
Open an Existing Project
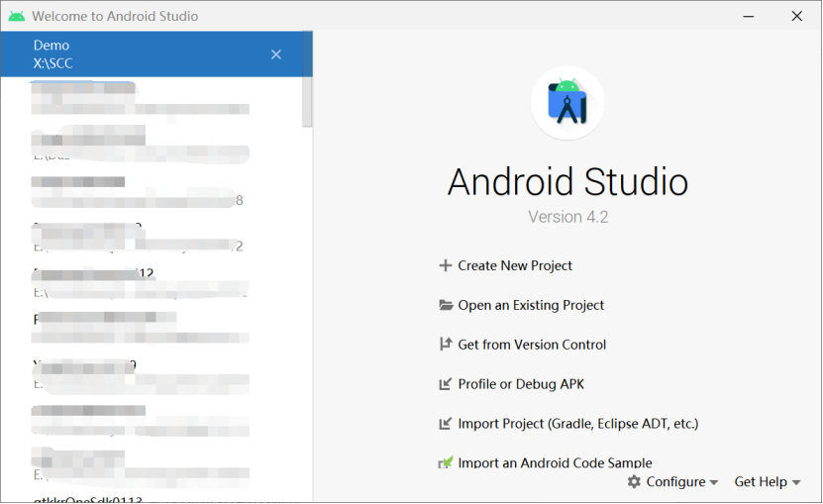click(x=531, y=305)
